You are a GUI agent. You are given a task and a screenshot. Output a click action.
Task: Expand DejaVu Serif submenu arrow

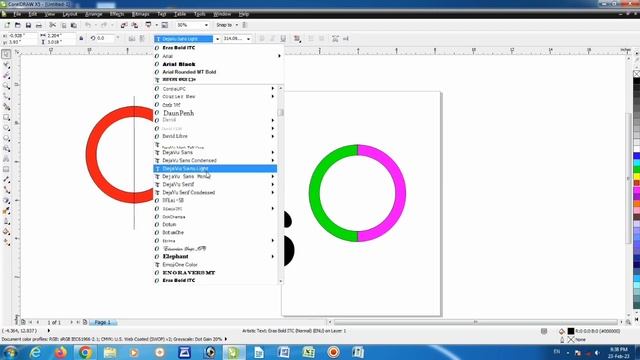pos(273,184)
